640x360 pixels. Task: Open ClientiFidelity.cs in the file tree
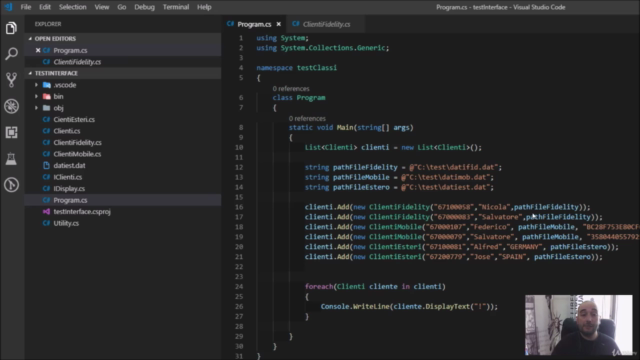tap(77, 142)
